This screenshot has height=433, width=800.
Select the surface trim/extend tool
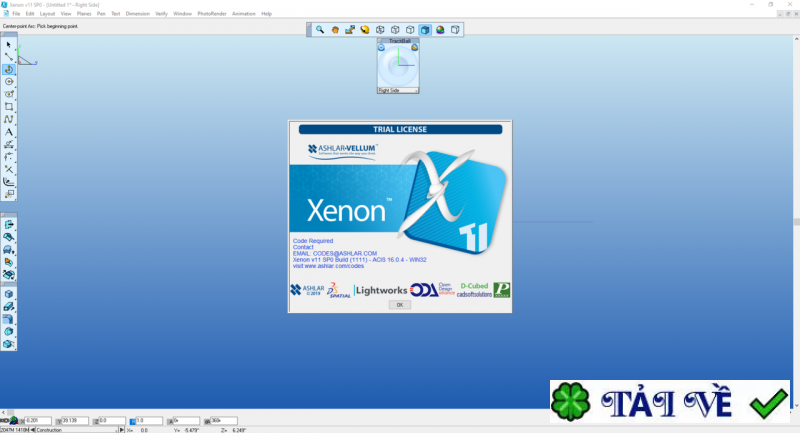click(9, 274)
